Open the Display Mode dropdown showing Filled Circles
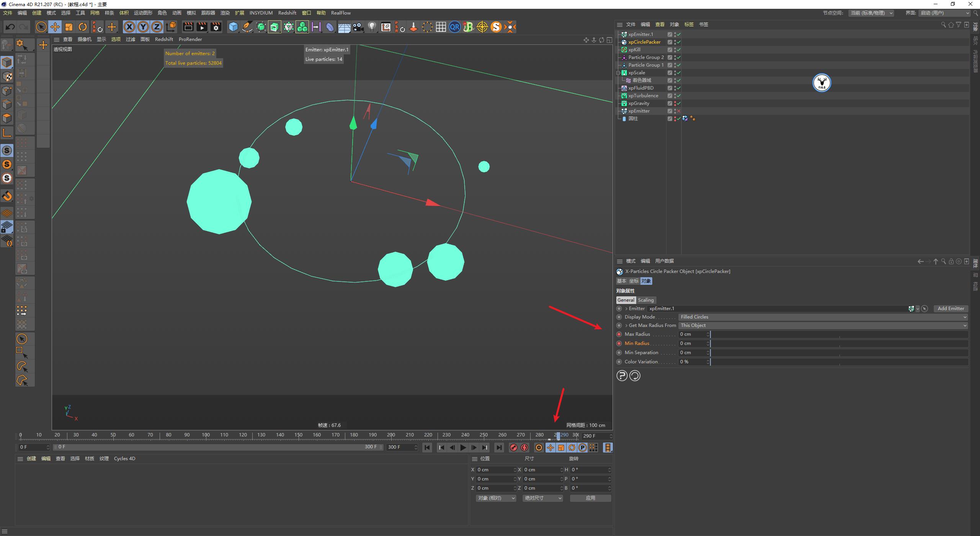980x536 pixels. pos(822,317)
